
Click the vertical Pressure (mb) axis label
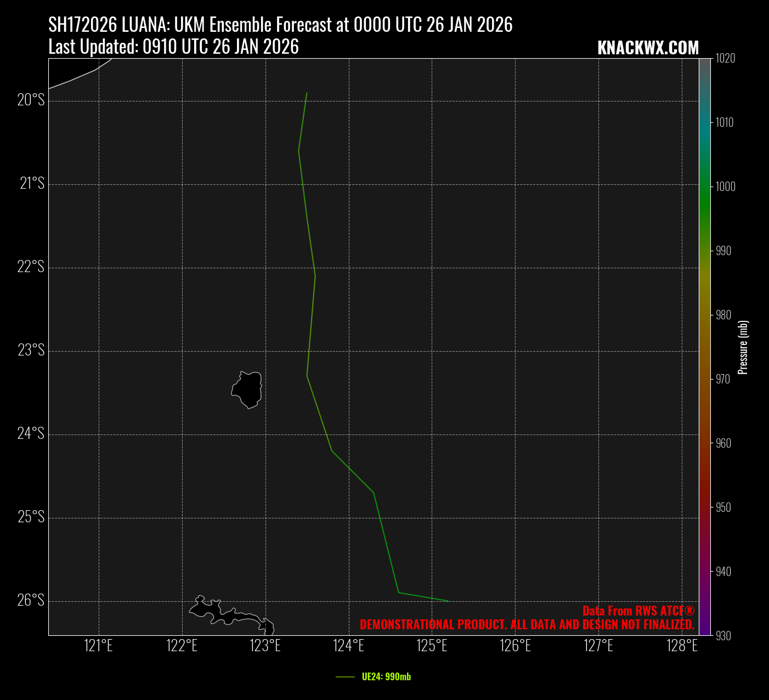tap(743, 347)
